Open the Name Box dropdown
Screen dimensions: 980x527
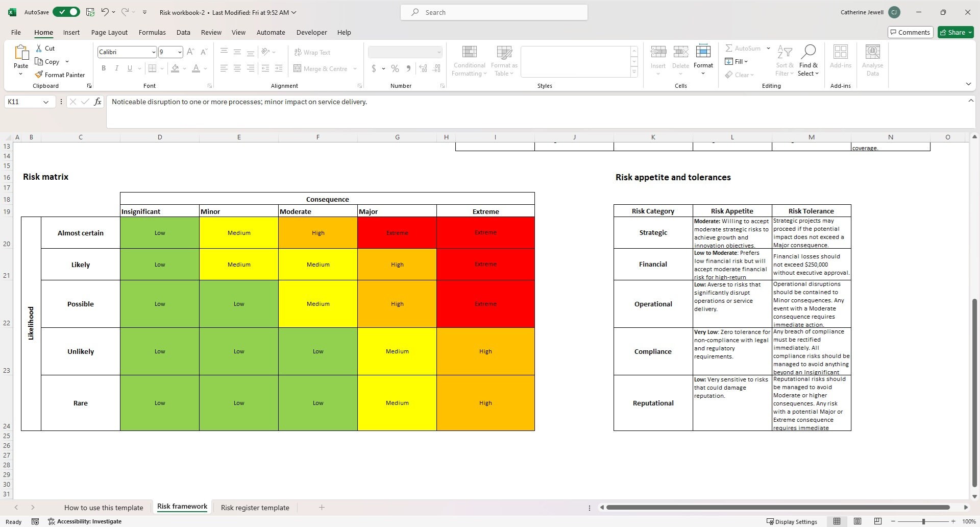tap(45, 102)
